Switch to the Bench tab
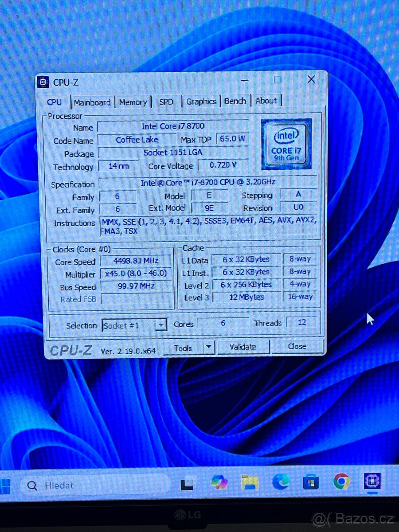 (x=235, y=101)
